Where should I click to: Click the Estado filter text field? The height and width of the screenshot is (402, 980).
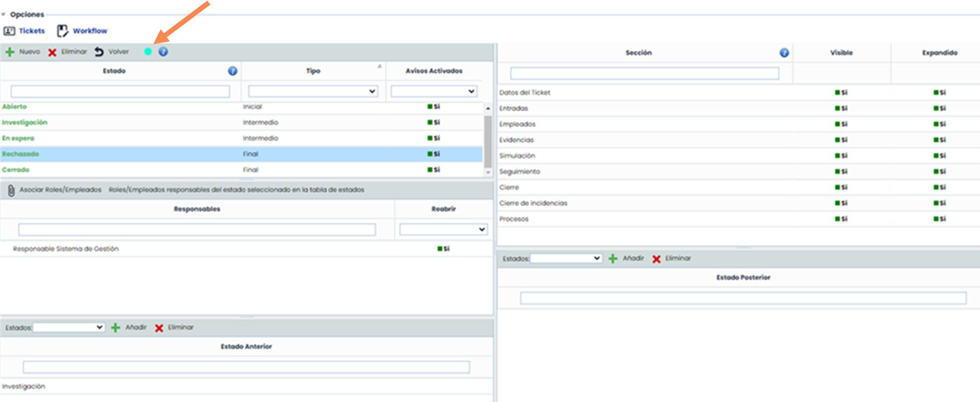click(x=120, y=91)
